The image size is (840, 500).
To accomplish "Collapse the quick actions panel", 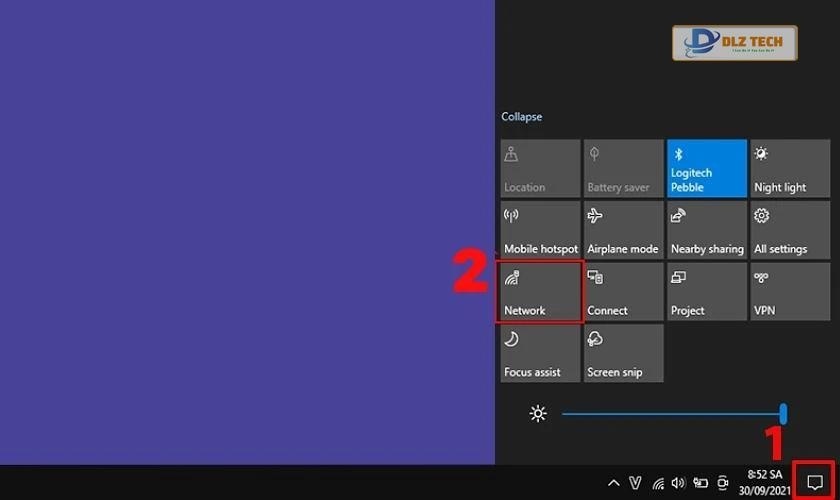I will click(522, 117).
